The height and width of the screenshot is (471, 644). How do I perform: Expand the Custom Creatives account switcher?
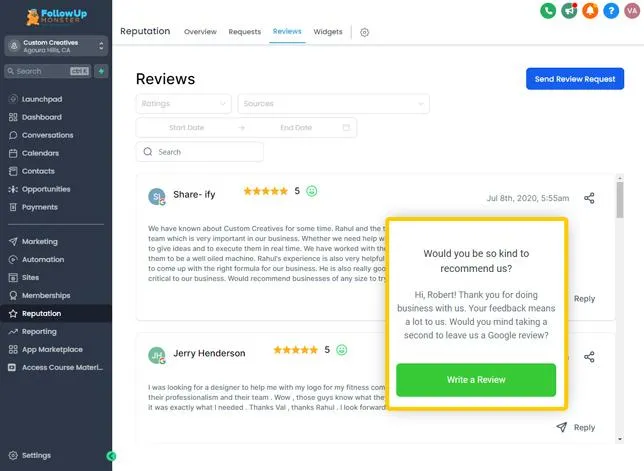pos(56,46)
